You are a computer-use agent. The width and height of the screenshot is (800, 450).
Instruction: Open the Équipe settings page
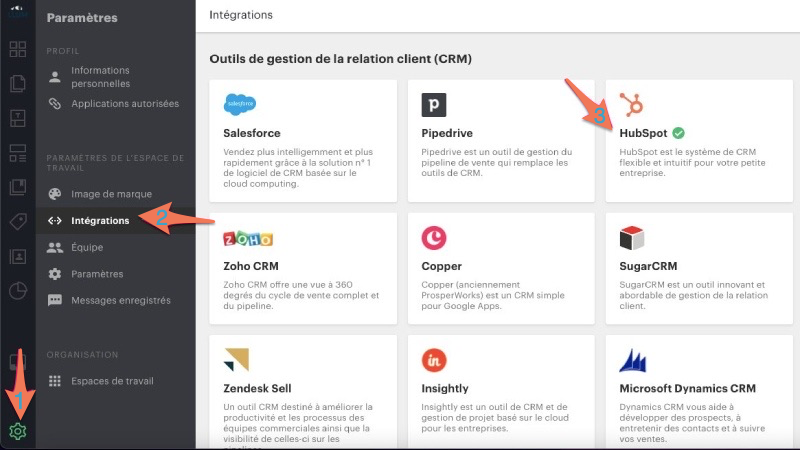[87, 247]
